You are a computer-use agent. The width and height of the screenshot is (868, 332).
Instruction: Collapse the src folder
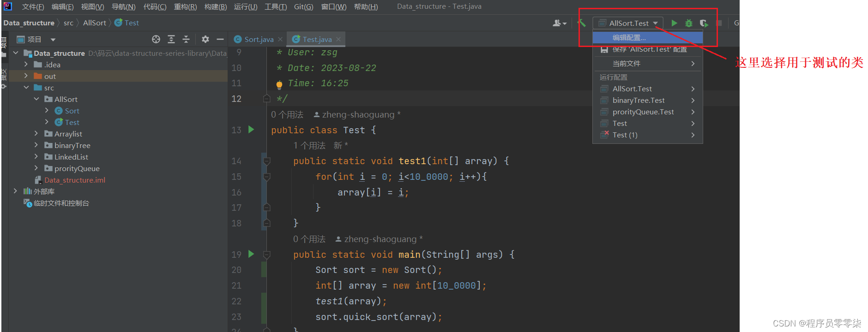[x=26, y=88]
